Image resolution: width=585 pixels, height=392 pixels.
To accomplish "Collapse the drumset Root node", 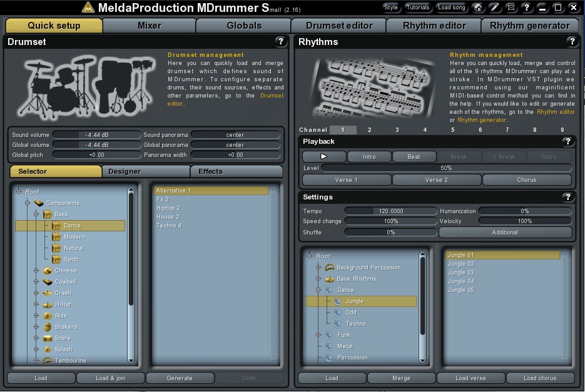I will 18,191.
